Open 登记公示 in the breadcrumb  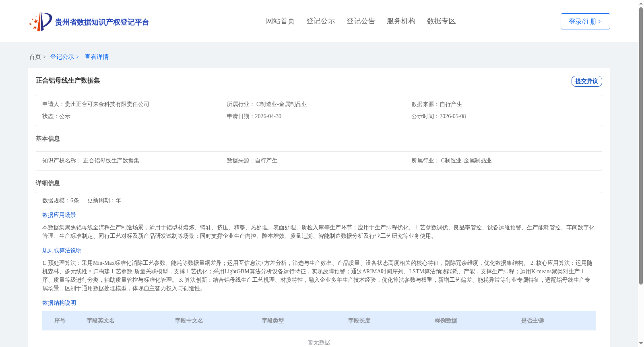(62, 57)
